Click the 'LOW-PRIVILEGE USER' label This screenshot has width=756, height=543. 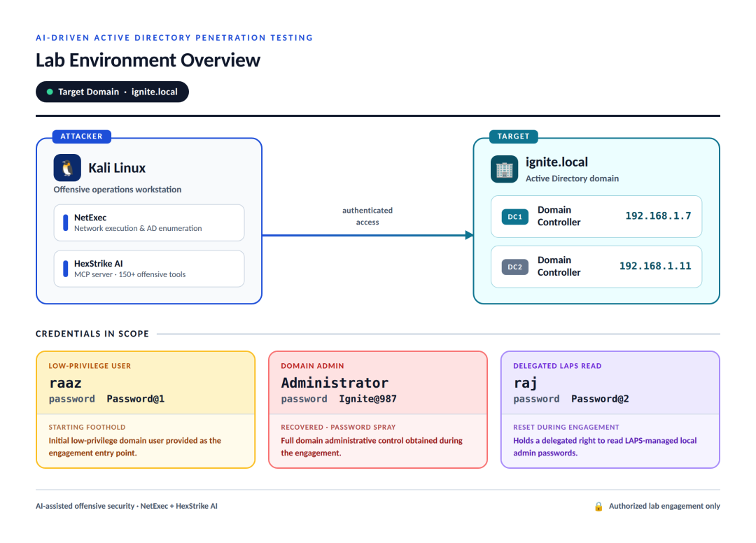(x=90, y=366)
